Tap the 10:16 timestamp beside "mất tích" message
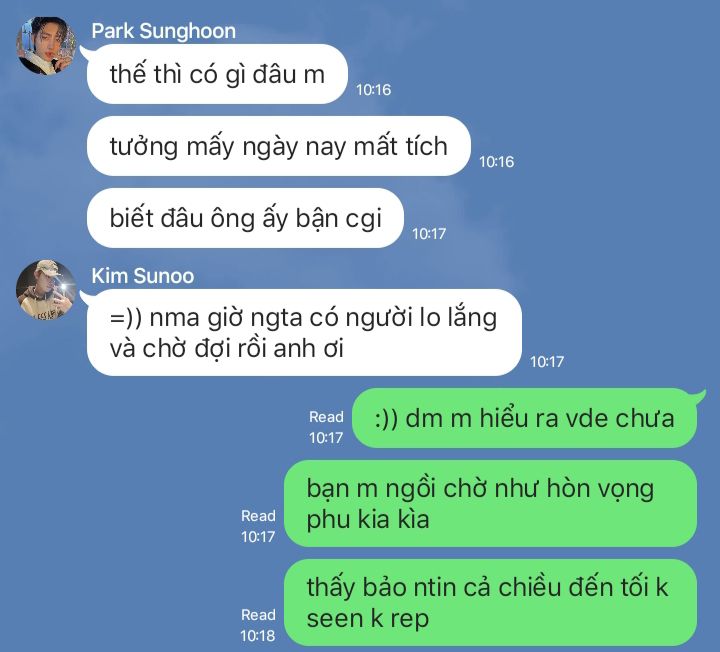The width and height of the screenshot is (720, 652). (496, 162)
